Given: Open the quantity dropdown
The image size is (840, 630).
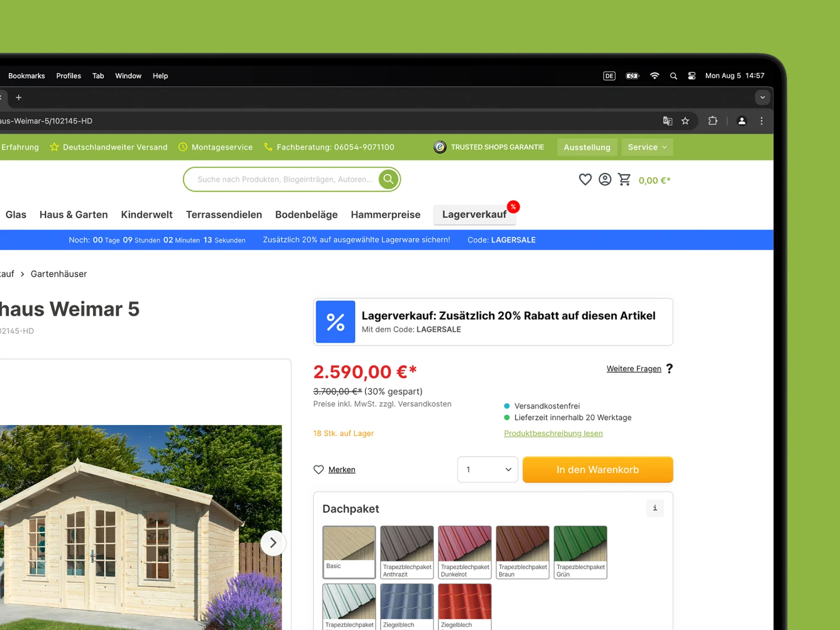Looking at the screenshot, I should 488,469.
